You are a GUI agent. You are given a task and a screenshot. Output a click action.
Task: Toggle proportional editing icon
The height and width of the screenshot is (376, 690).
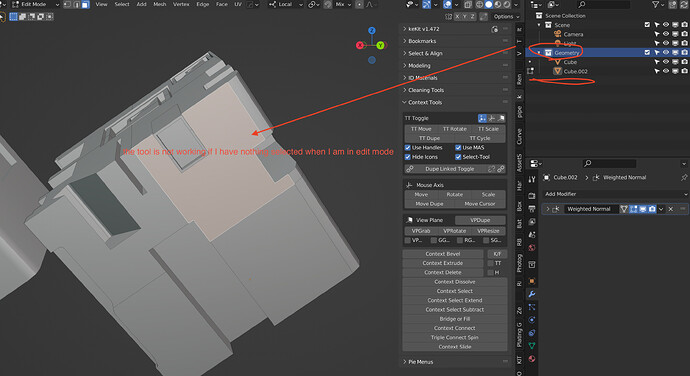click(360, 4)
